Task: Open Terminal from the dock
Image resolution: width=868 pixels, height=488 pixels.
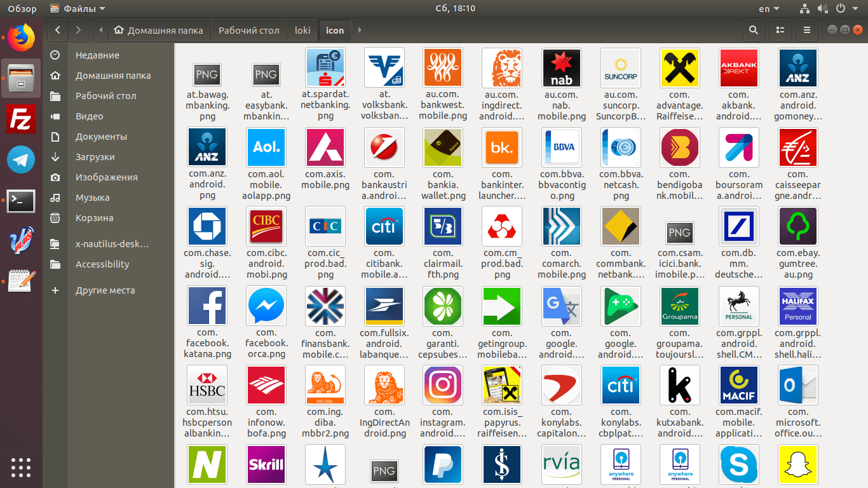Action: [x=21, y=201]
